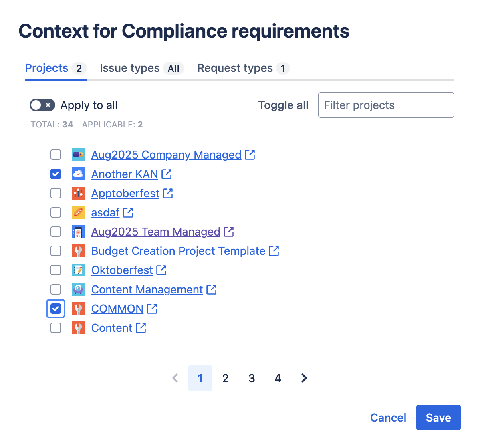The width and height of the screenshot is (478, 448).
Task: Switch to the Request types tab
Action: 243,68
